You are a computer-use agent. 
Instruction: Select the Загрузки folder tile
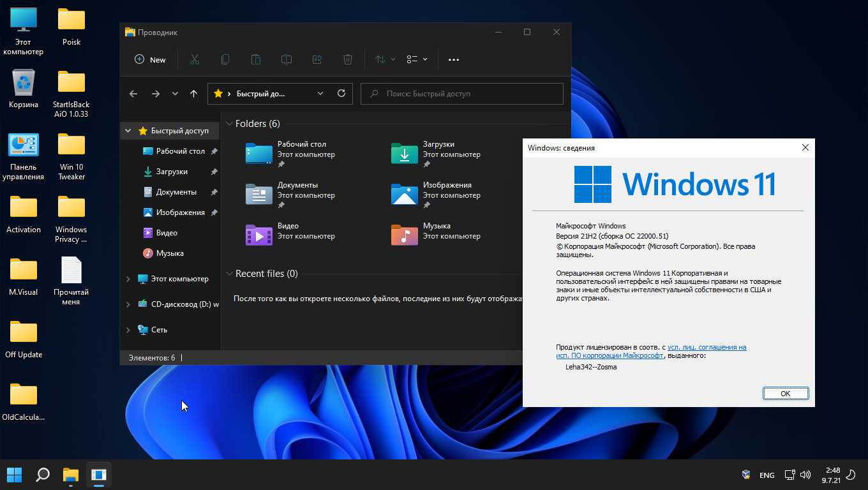pyautogui.click(x=437, y=154)
